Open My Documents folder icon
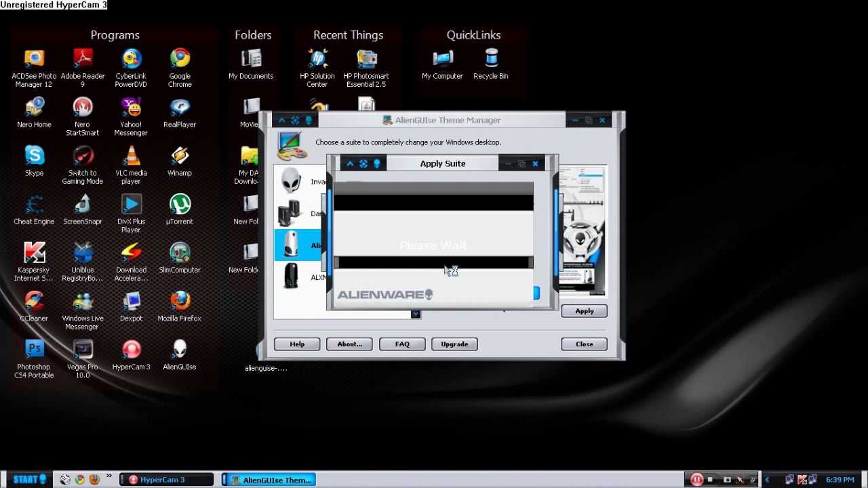868x488 pixels. 251,64
